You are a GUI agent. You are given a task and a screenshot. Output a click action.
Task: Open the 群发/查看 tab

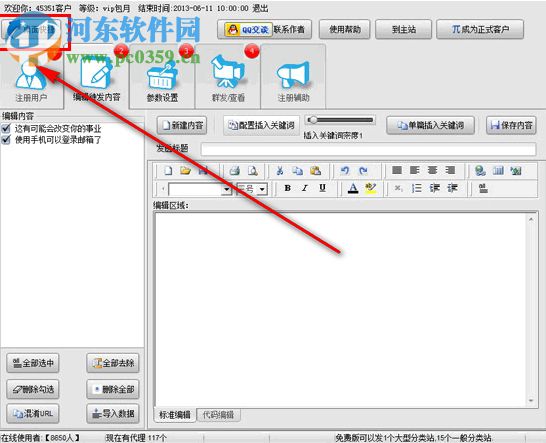(x=228, y=77)
